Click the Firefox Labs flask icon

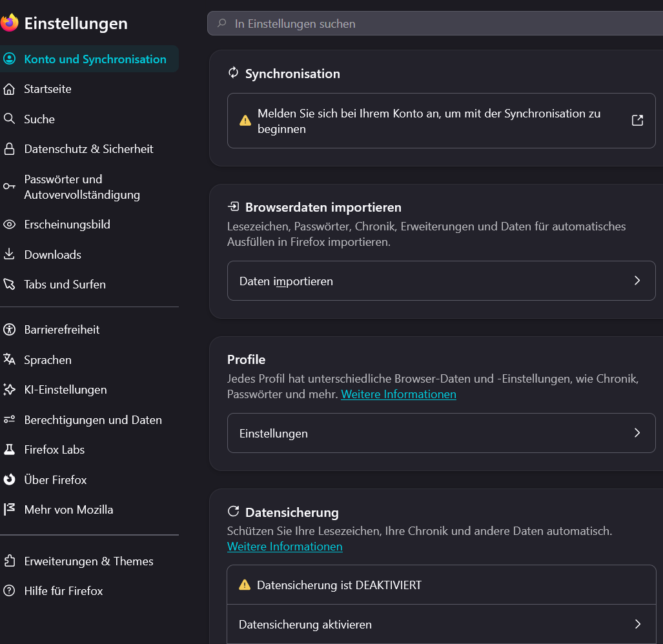coord(9,450)
